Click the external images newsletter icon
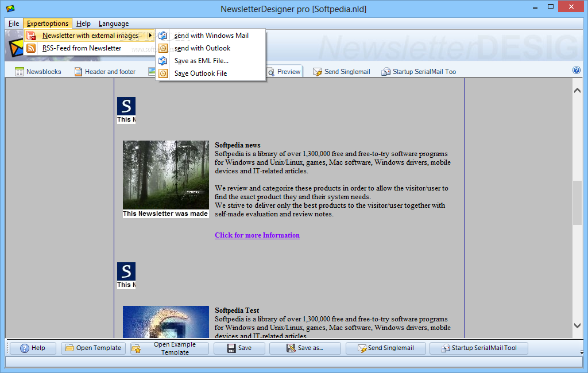This screenshot has width=588, height=373. [32, 36]
